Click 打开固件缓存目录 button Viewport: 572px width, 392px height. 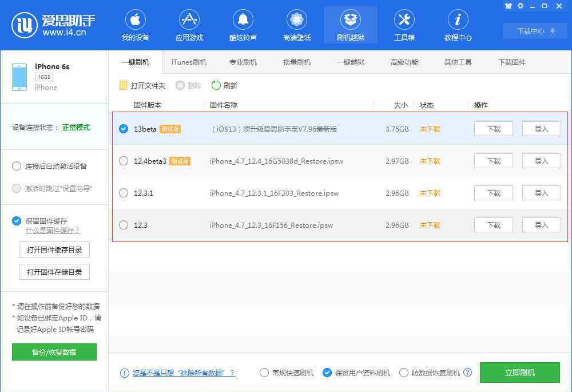click(54, 250)
